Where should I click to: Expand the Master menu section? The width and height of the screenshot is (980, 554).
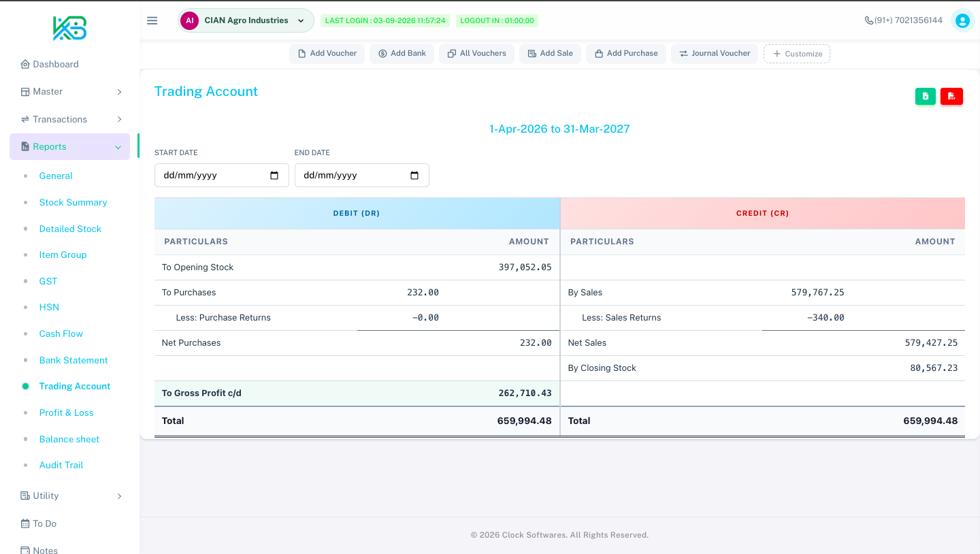71,92
